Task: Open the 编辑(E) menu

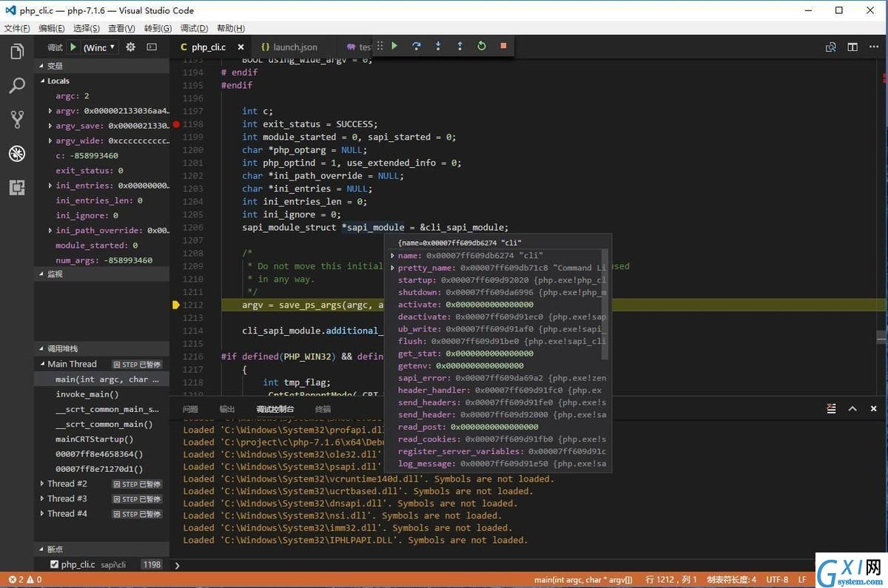Action: point(52,28)
